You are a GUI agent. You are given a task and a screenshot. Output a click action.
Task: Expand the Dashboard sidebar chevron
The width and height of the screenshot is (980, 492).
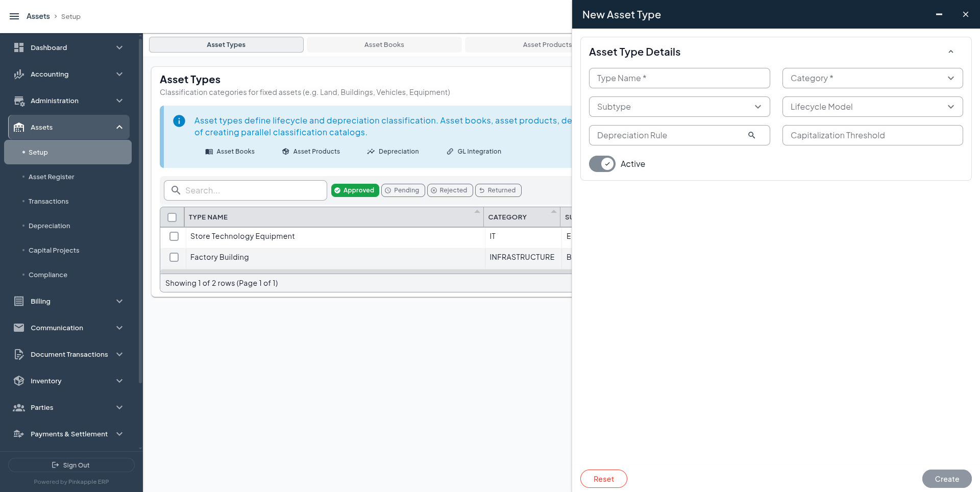(x=119, y=47)
